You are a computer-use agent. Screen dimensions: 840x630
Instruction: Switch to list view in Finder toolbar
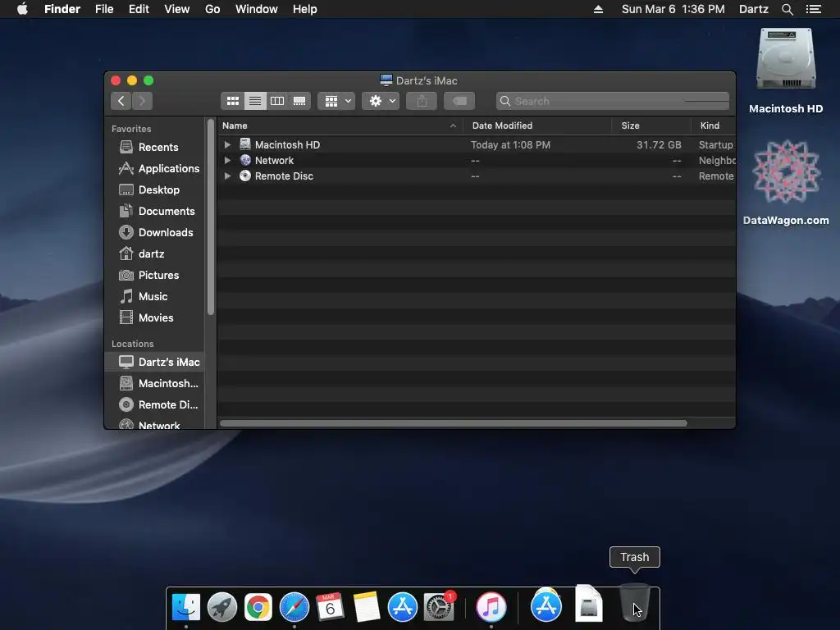pyautogui.click(x=255, y=101)
